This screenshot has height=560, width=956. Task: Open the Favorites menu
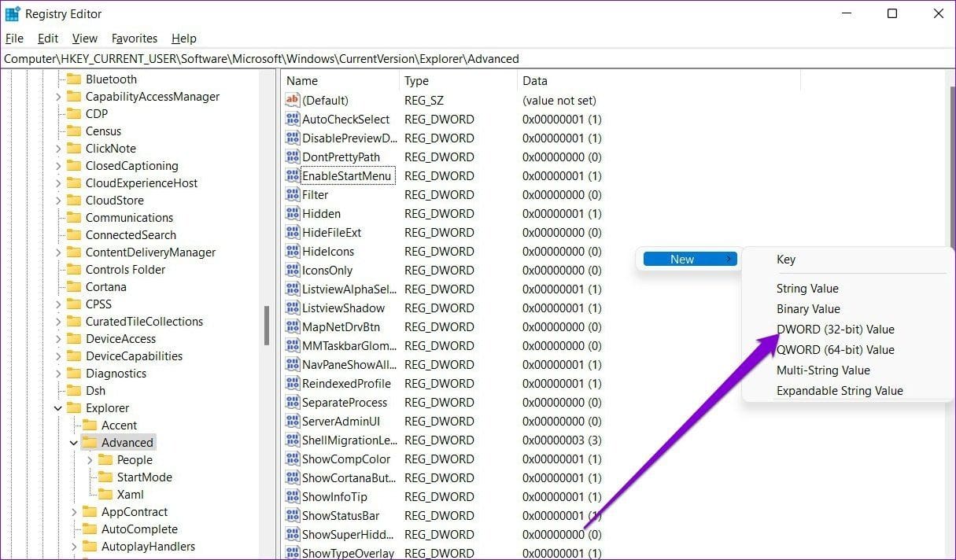[135, 39]
